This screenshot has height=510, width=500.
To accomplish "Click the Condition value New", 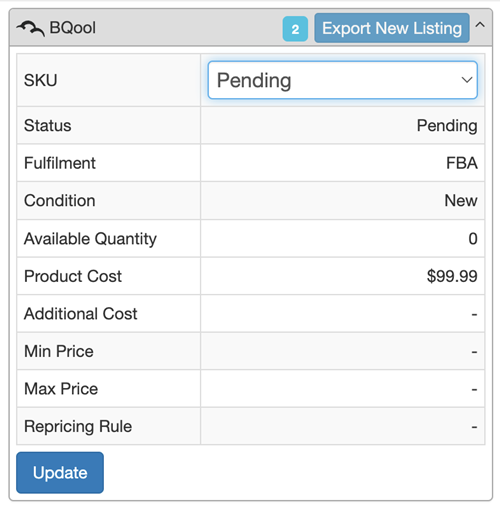I will tap(461, 201).
